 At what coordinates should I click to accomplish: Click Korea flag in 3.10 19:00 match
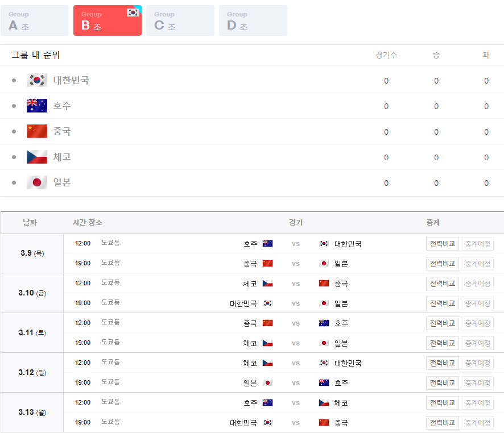point(267,303)
